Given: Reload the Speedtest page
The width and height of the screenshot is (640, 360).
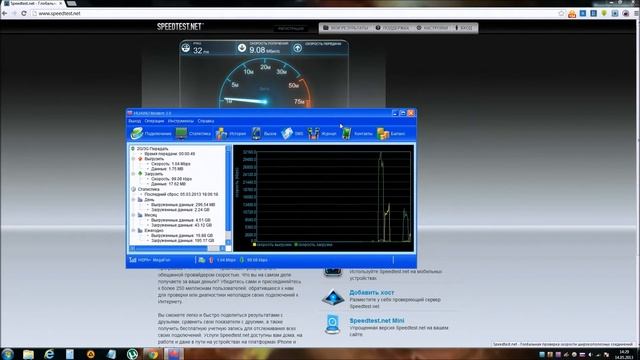Looking at the screenshot, I should point(24,13).
